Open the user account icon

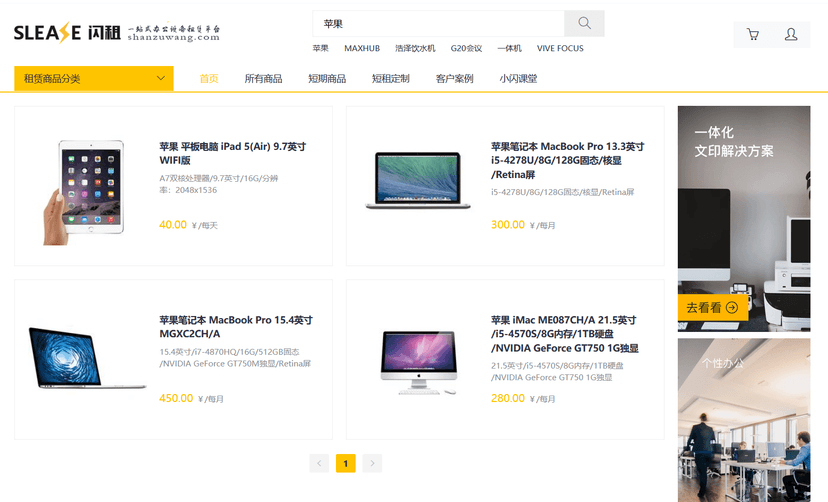(791, 35)
